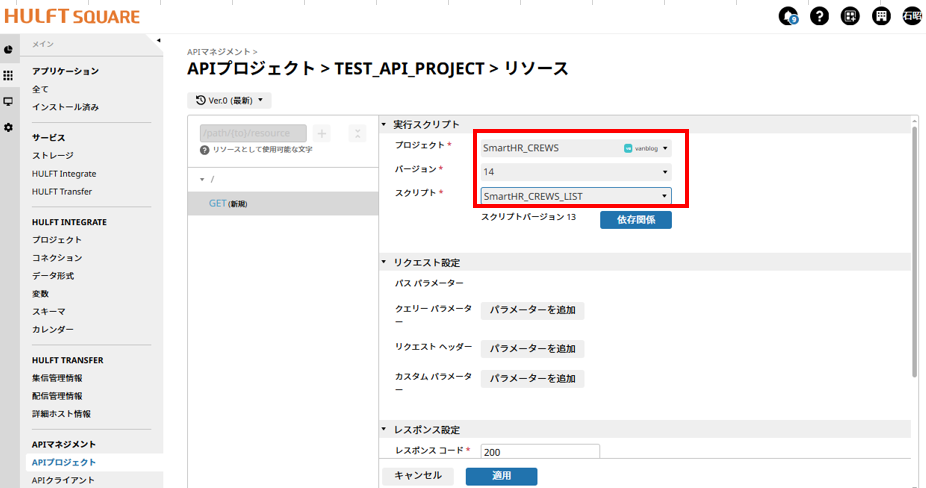This screenshot has height=488, width=926.
Task: Open カレンダー menu item
Action: click(53, 329)
